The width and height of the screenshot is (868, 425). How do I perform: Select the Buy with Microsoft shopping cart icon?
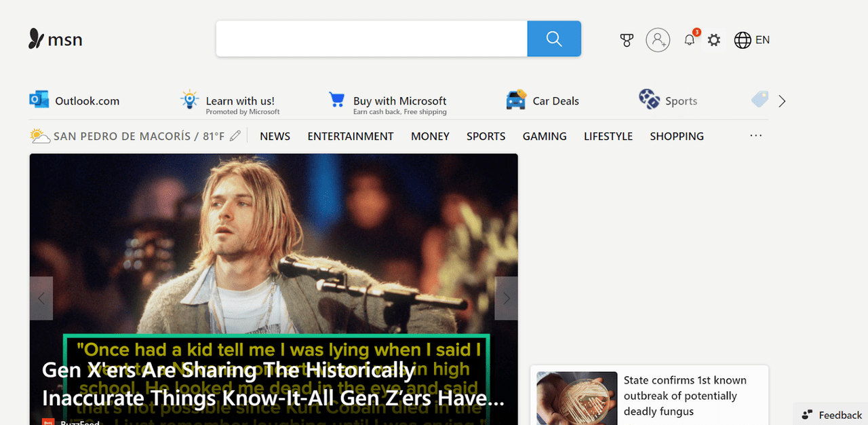[336, 99]
